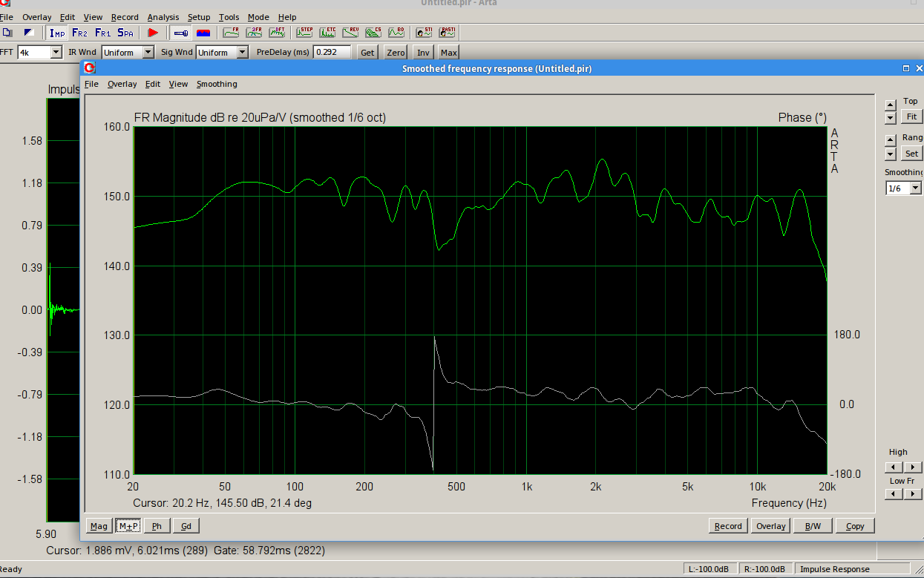Click High frequency right arrow

[x=913, y=467]
